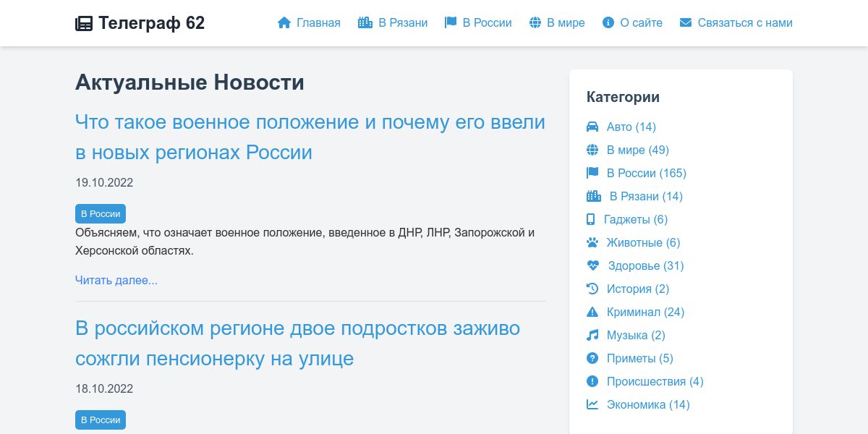Click the globe icon in the Категории list
The height and width of the screenshot is (434, 868).
(x=592, y=150)
